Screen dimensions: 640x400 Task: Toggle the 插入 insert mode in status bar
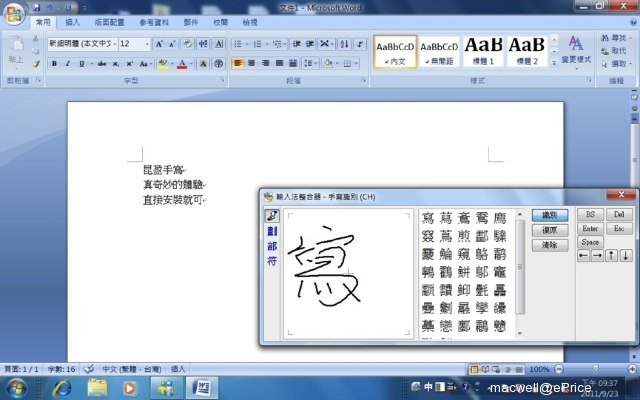click(x=178, y=369)
